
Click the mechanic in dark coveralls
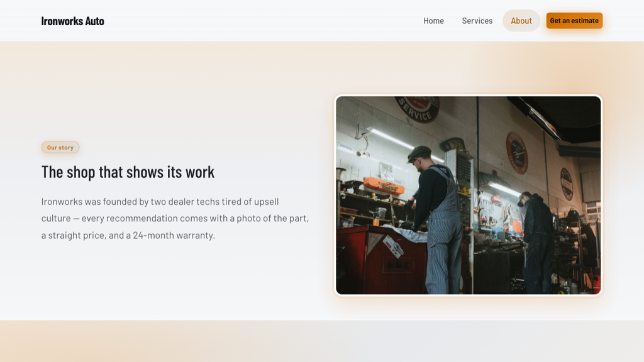[536, 242]
